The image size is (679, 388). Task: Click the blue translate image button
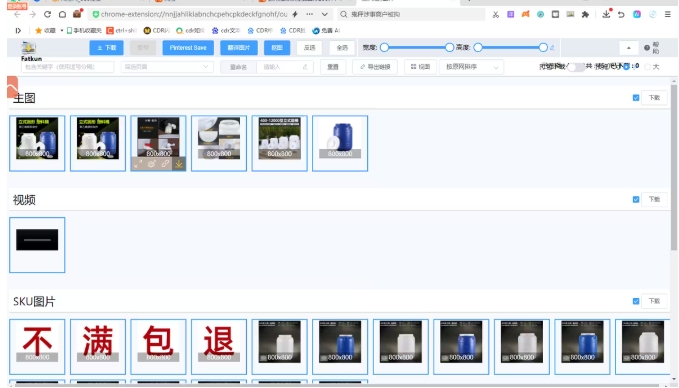click(239, 48)
